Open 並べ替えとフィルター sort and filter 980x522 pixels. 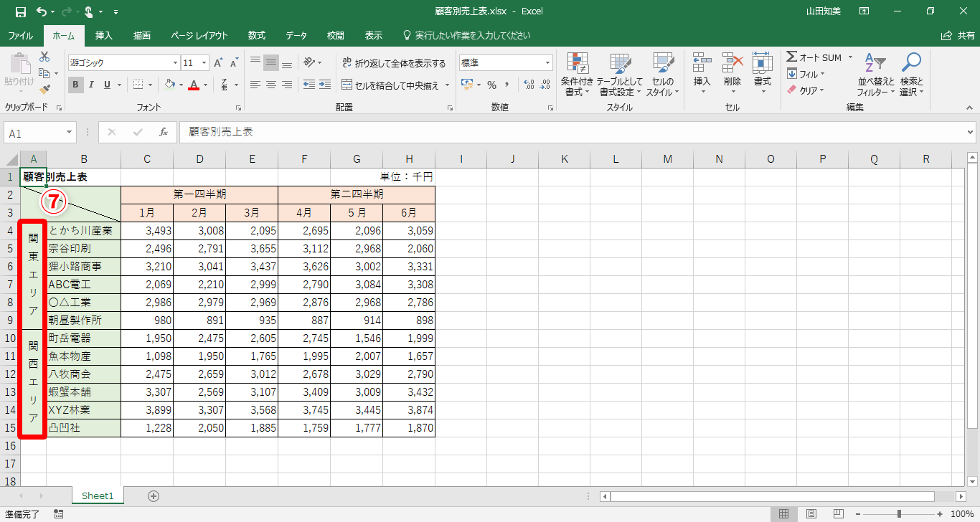coord(875,74)
